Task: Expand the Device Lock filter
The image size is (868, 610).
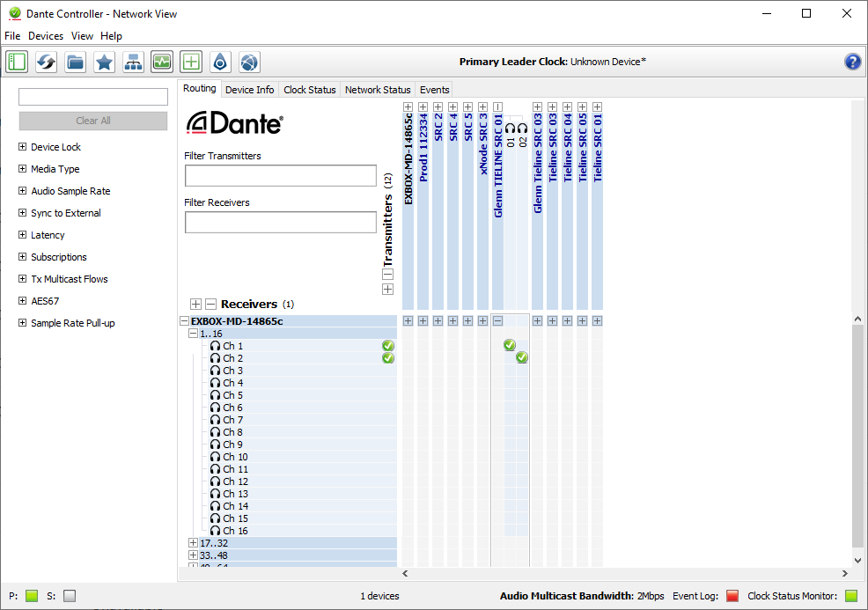Action: click(23, 147)
